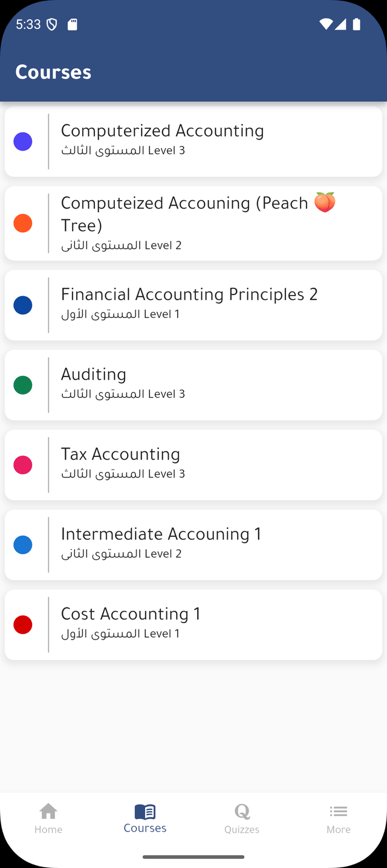Tap the green dot beside Auditing
This screenshot has width=387, height=868.
(23, 385)
